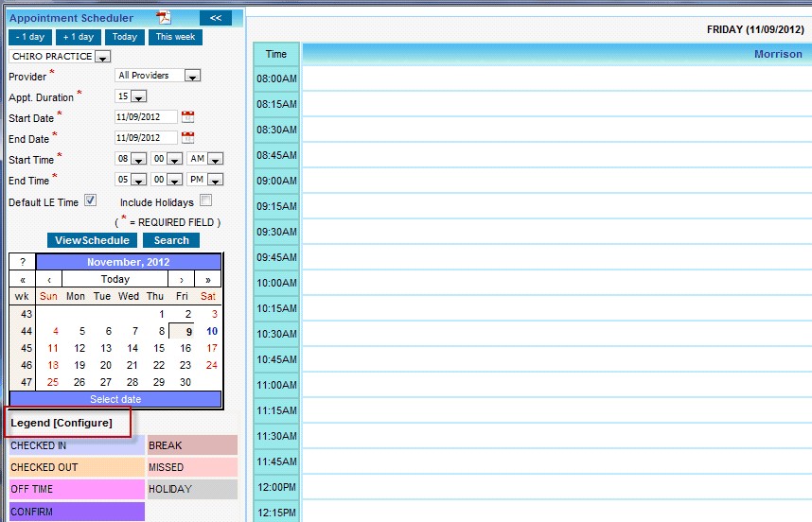Go to next month with › arrow
The image size is (812, 522).
point(182,279)
